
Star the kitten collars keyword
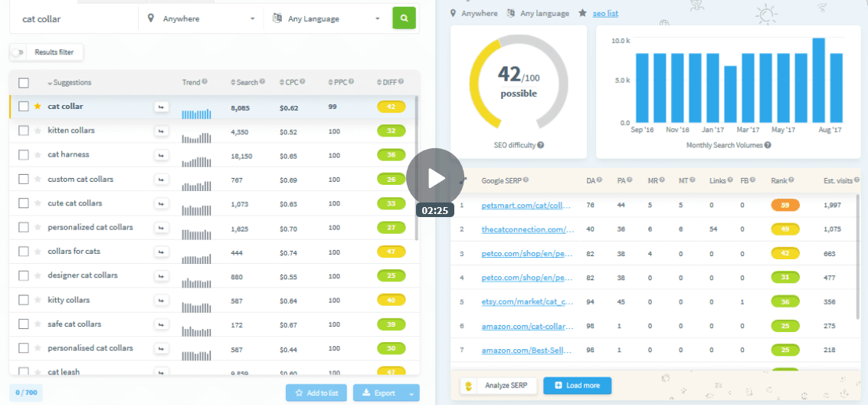[x=38, y=130]
